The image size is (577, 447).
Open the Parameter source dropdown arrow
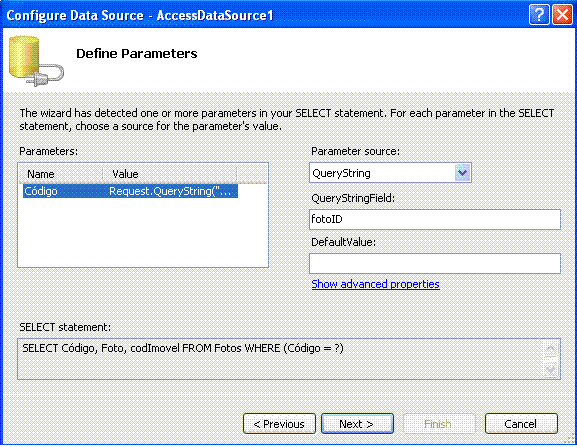463,173
